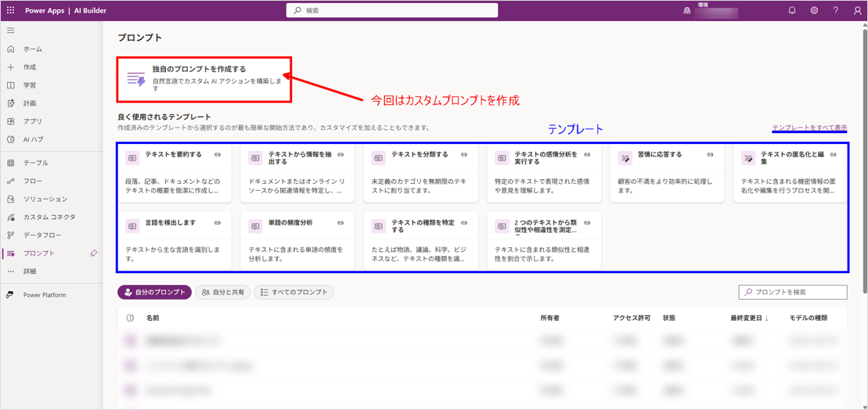This screenshot has width=868, height=410.
Task: Collapse the left navigation hamburger menu
Action: point(11,31)
